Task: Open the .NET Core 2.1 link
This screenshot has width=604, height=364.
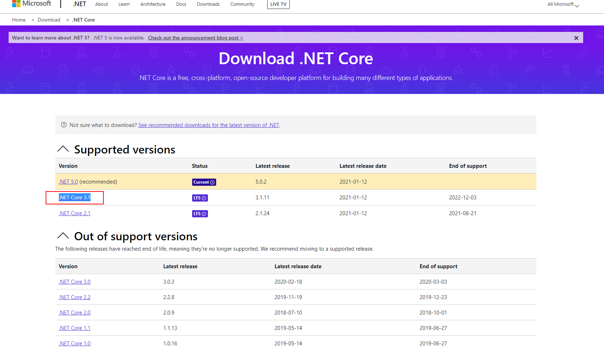Action: (75, 213)
